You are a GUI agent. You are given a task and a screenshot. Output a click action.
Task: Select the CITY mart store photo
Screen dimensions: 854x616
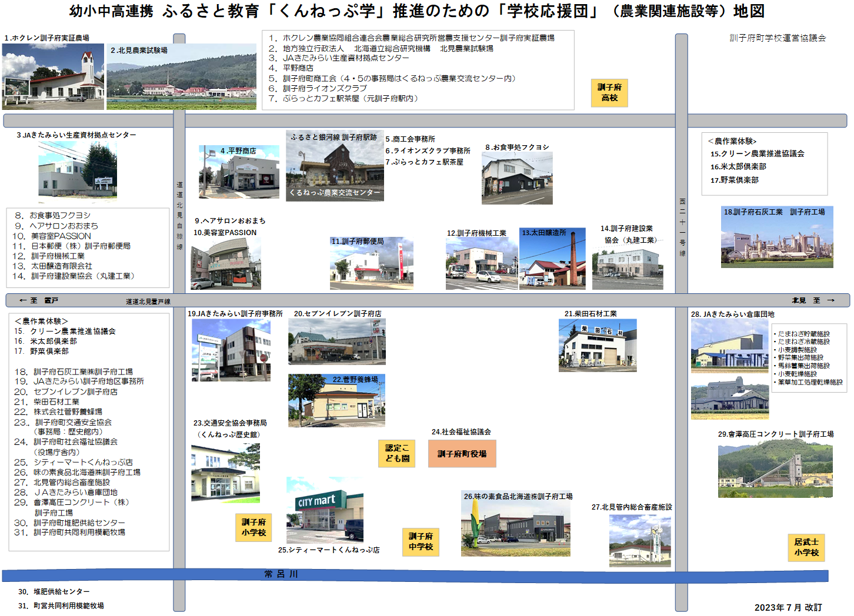point(325,510)
